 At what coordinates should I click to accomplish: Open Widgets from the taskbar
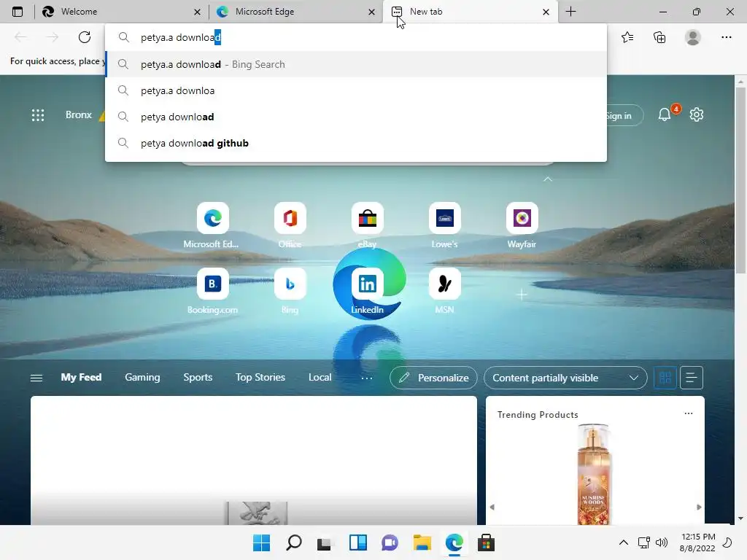pyautogui.click(x=357, y=542)
